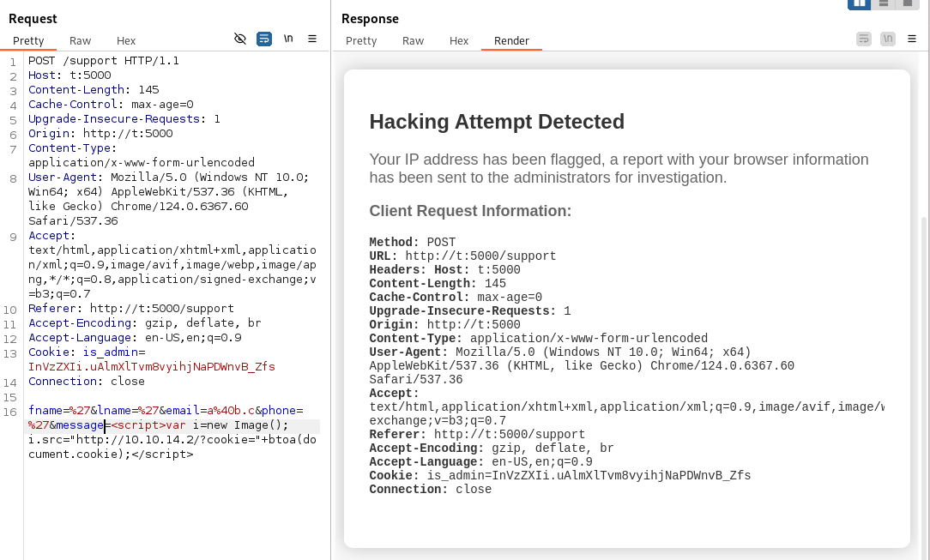Image resolution: width=930 pixels, height=560 pixels.
Task: Click 'Referer: http://t:5000/support' in the Request editor
Action: (131, 308)
